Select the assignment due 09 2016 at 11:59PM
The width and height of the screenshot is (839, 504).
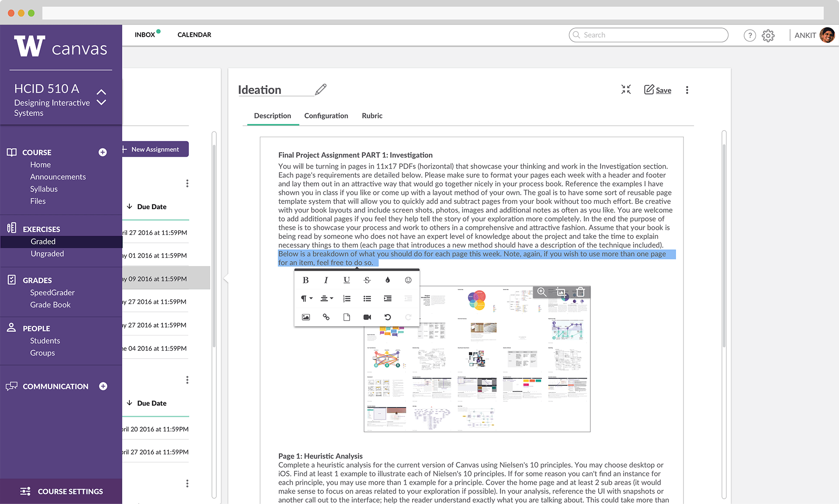[166, 279]
